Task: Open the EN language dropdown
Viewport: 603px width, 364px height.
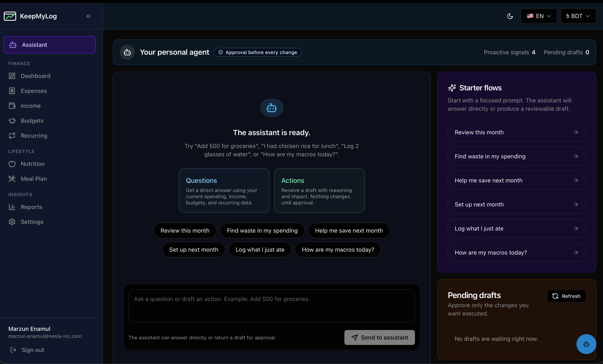Action: coord(539,16)
